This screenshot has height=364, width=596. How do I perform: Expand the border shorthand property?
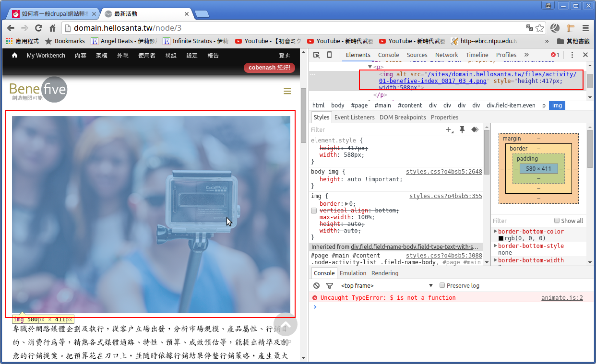point(347,204)
